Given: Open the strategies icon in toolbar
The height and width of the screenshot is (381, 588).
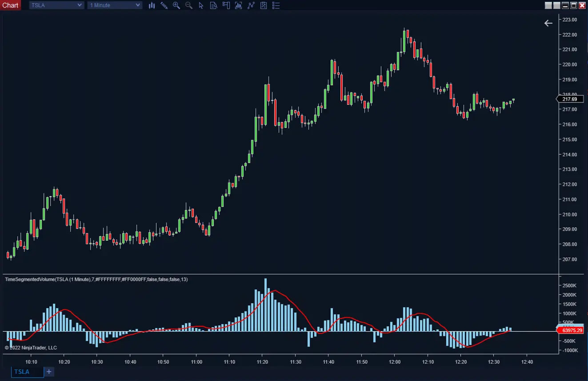Looking at the screenshot, I should coord(251,5).
